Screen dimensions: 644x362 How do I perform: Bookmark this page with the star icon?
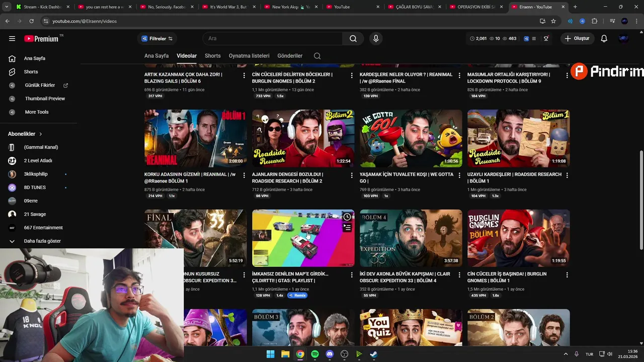553,21
